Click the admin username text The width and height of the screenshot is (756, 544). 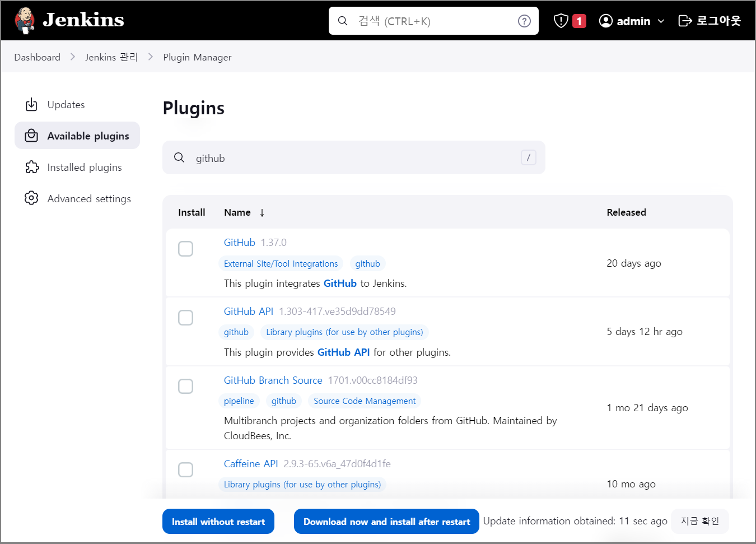[633, 21]
